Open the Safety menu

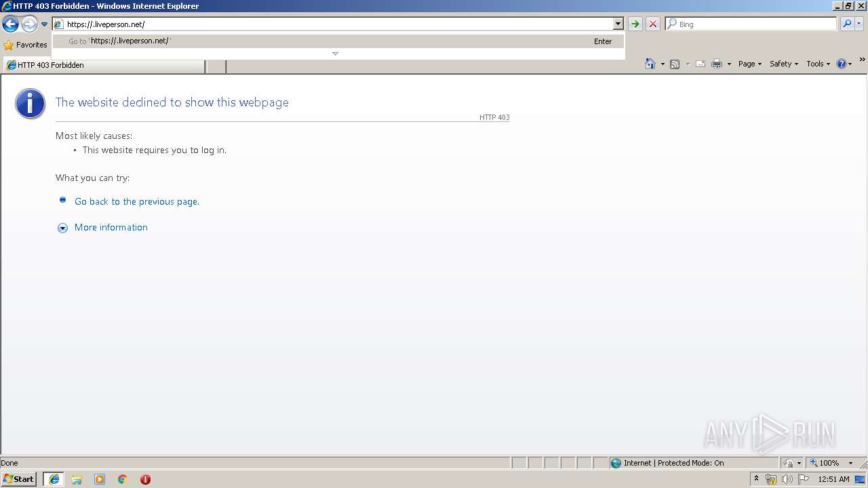(783, 64)
